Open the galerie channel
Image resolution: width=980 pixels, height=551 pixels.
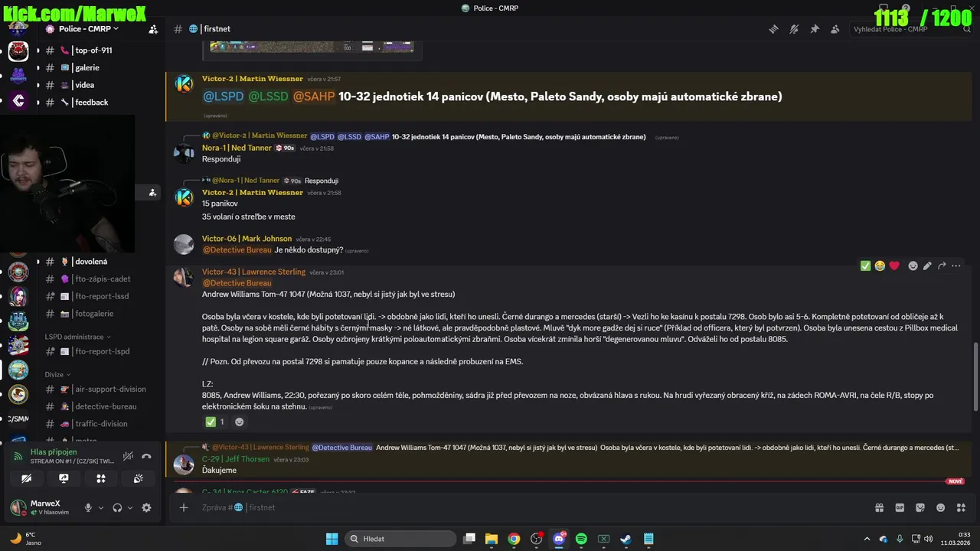[87, 67]
